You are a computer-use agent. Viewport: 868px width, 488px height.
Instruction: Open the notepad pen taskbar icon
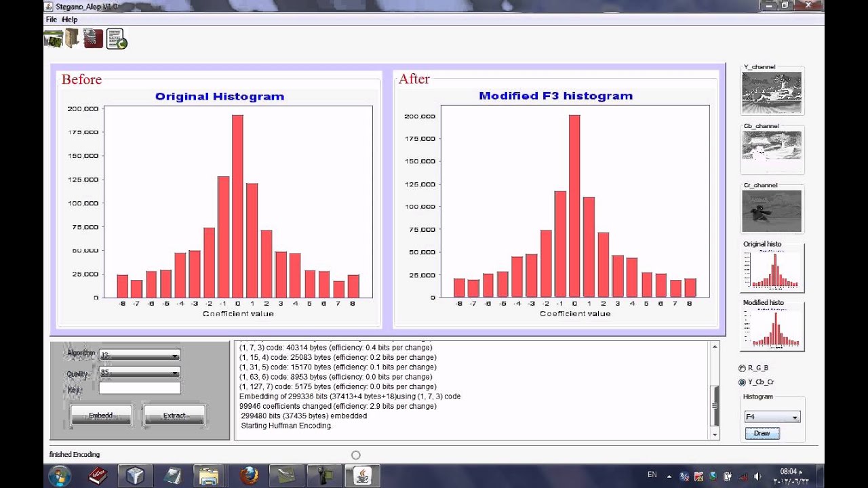173,476
